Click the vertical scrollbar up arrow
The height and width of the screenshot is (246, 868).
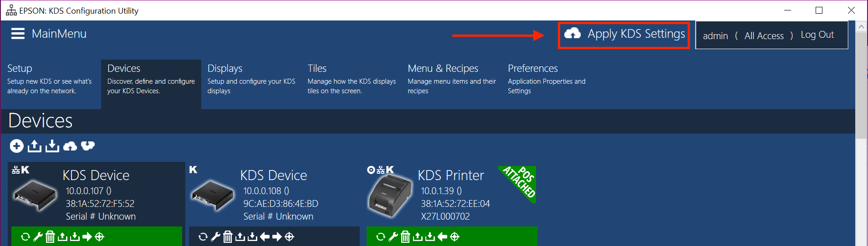click(x=861, y=27)
